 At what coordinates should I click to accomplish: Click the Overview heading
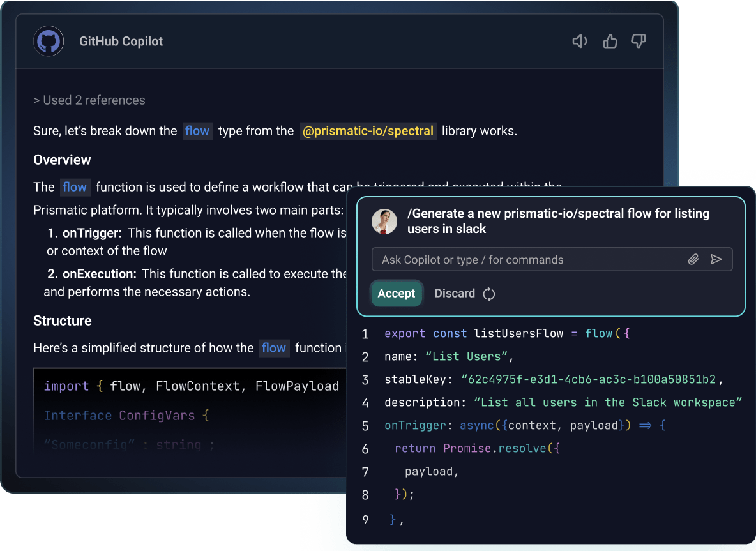62,160
